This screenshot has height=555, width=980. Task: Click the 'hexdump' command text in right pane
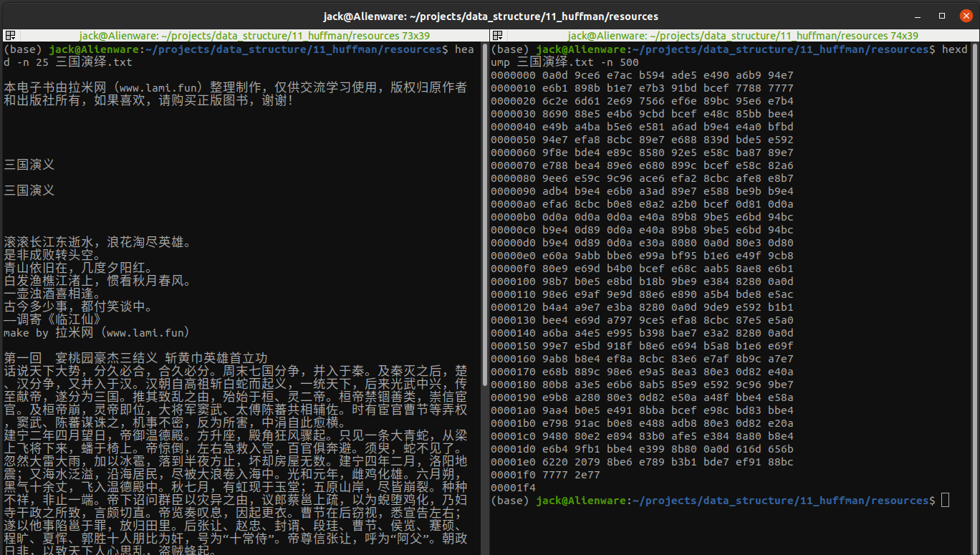pos(729,56)
